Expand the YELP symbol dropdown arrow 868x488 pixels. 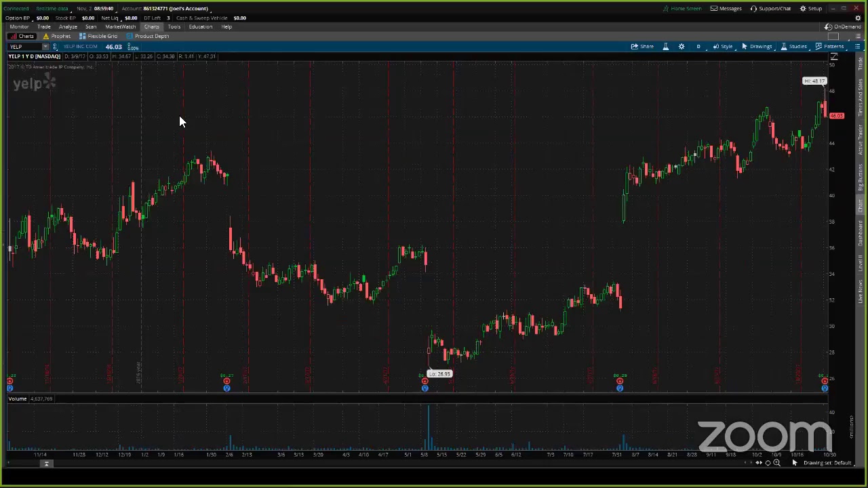tap(45, 47)
